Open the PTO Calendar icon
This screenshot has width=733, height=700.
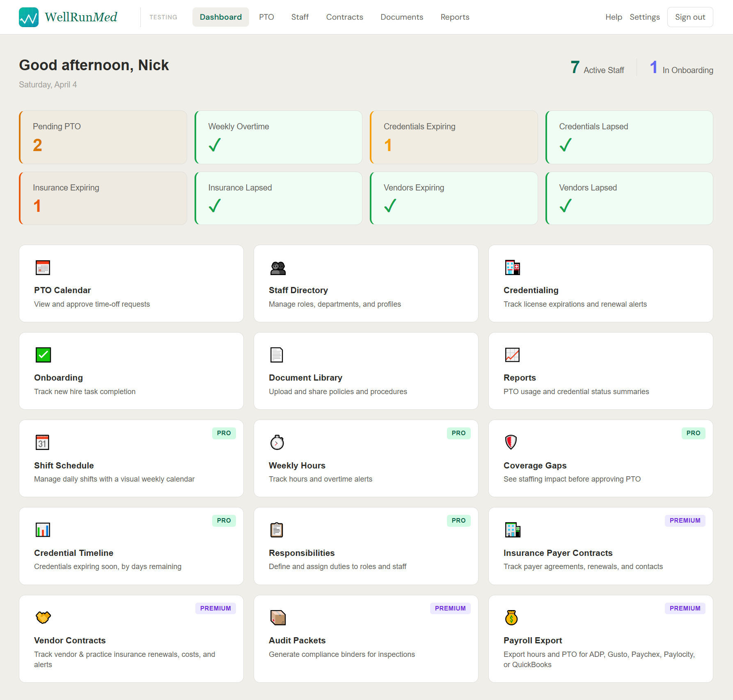42,267
